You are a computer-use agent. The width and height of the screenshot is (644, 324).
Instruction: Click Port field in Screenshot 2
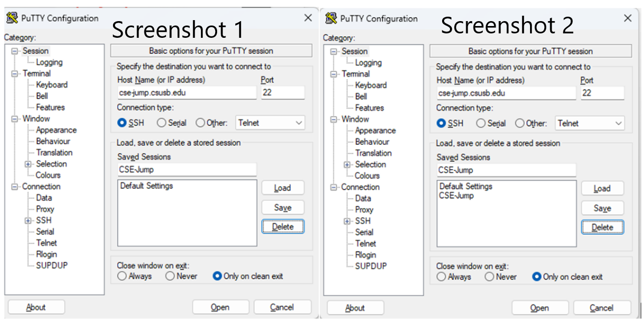602,93
